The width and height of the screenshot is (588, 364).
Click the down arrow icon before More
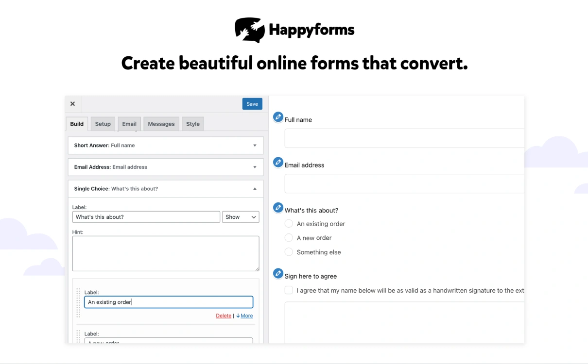238,315
